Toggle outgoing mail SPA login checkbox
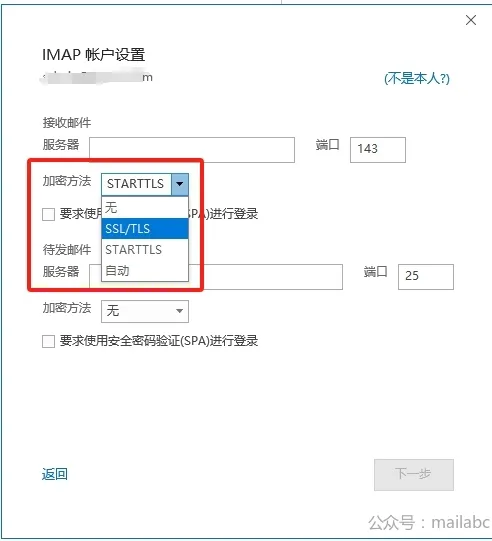This screenshot has height=541, width=492. click(48, 341)
